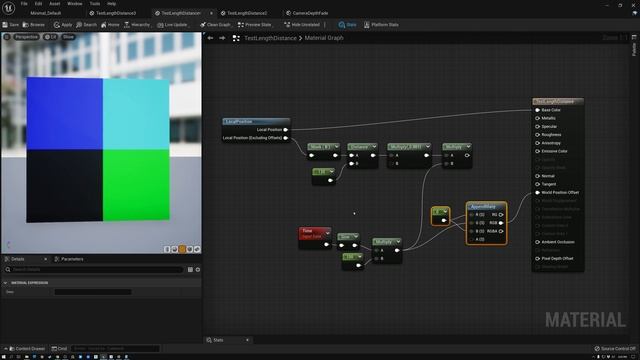
Task: Open the viewport options hamburger menu
Action: click(7, 37)
